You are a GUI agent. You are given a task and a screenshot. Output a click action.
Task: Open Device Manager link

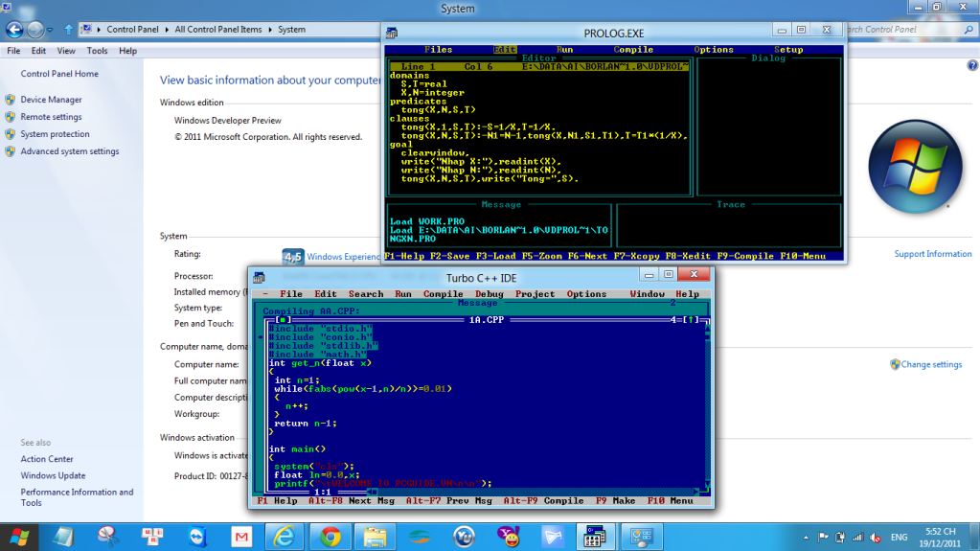coord(51,100)
